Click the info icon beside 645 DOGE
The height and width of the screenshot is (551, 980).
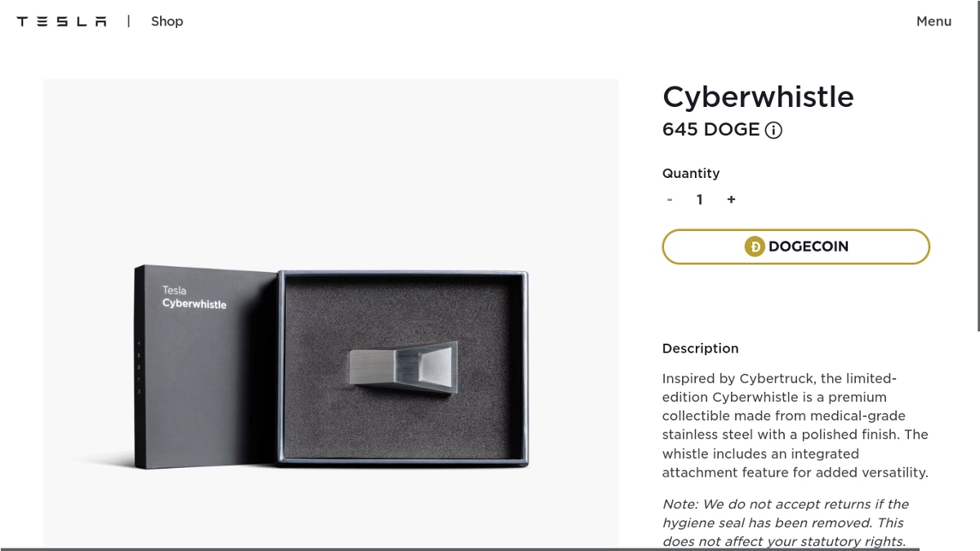773,131
